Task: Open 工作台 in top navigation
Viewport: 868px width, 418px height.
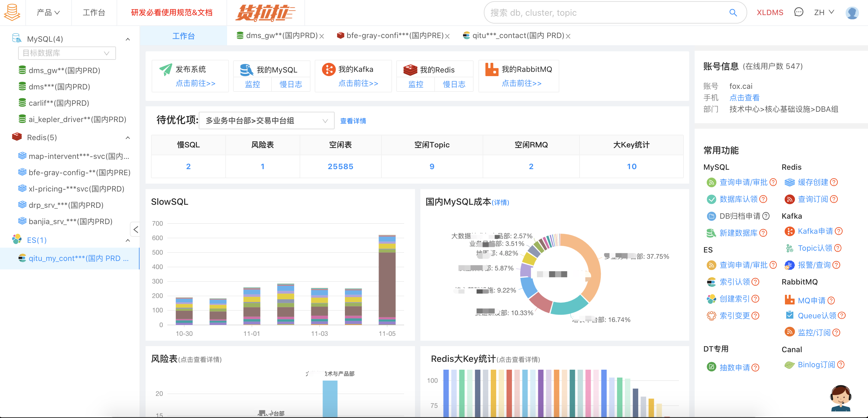Action: [94, 12]
